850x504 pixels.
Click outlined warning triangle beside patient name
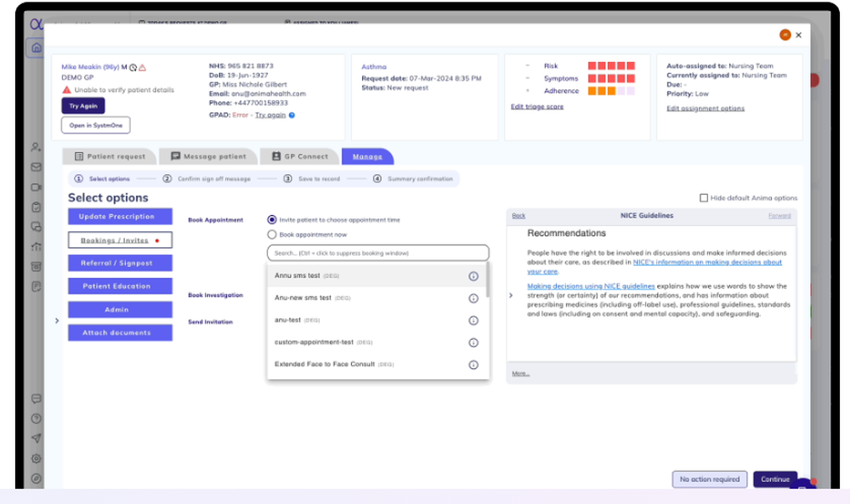click(x=142, y=68)
